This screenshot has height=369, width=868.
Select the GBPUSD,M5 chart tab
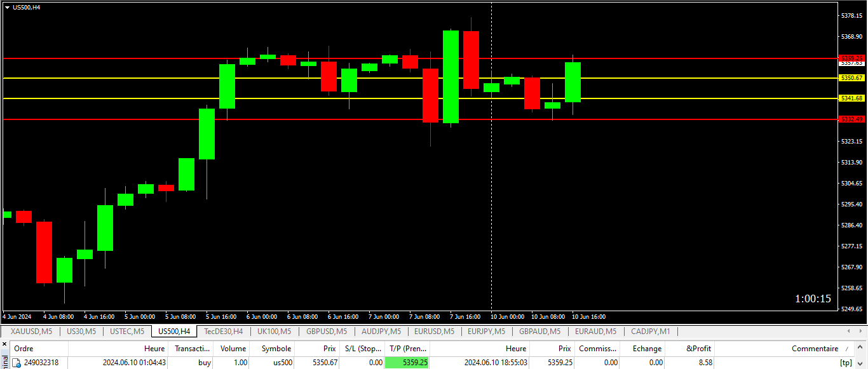pos(327,332)
